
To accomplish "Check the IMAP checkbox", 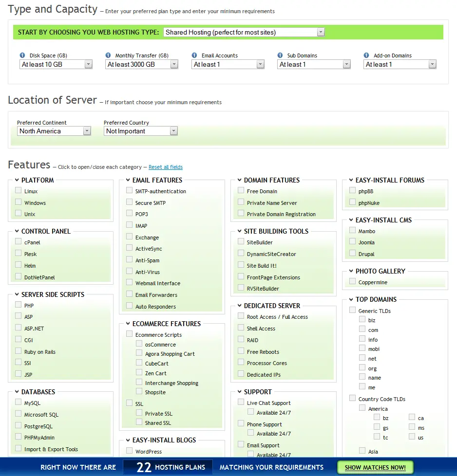I will pyautogui.click(x=129, y=225).
